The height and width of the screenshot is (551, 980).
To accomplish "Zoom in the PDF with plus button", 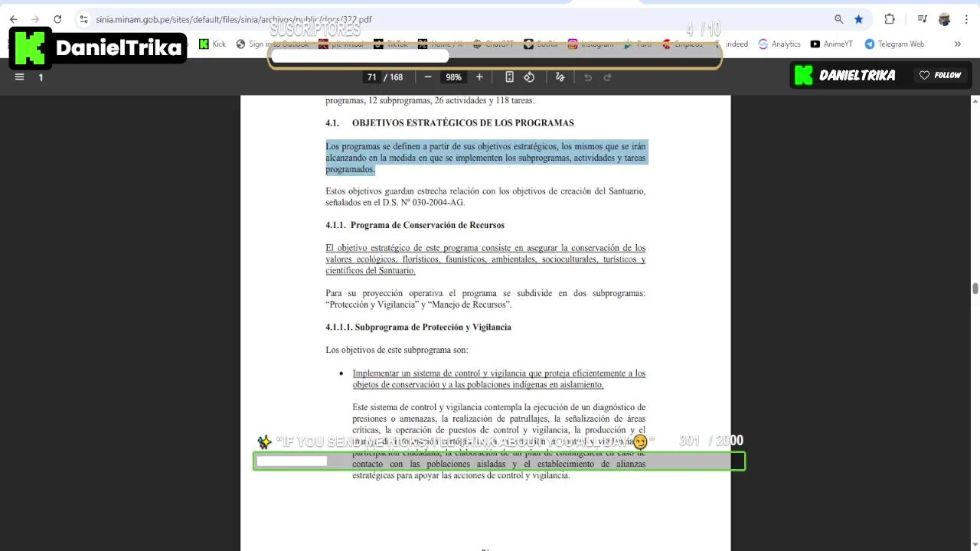I will click(479, 77).
